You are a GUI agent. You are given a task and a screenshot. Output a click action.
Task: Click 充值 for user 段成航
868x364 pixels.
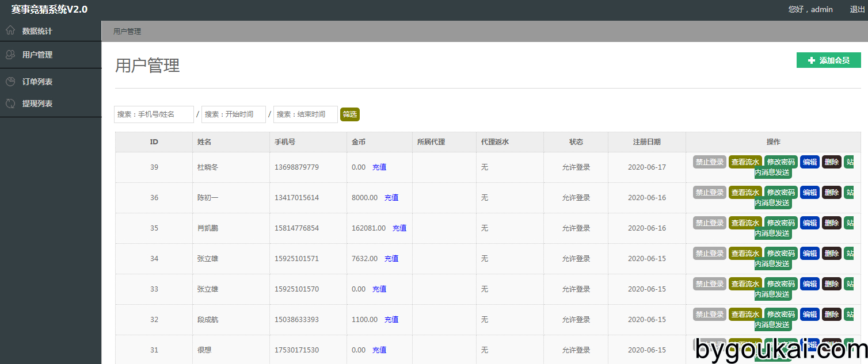coord(391,320)
